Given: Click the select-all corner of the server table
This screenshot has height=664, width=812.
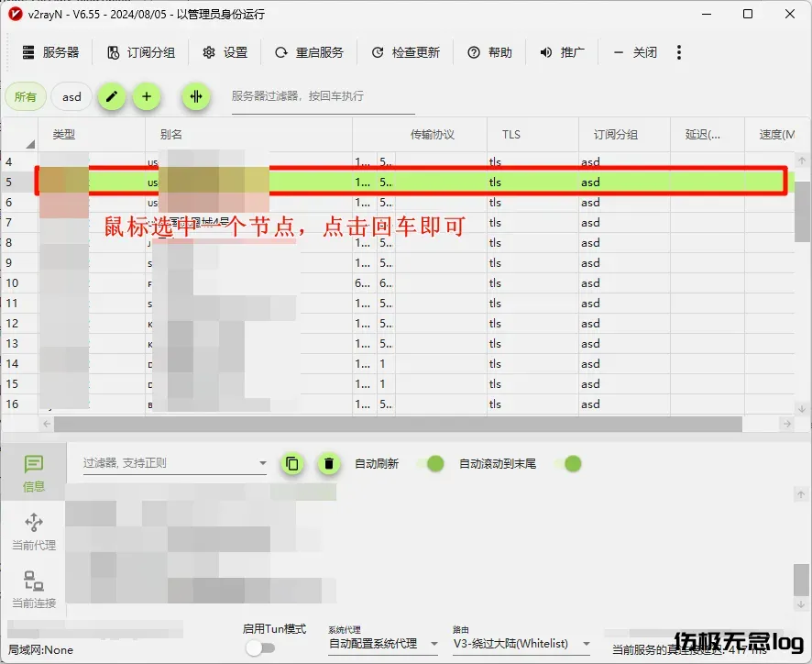Looking at the screenshot, I should 19,135.
